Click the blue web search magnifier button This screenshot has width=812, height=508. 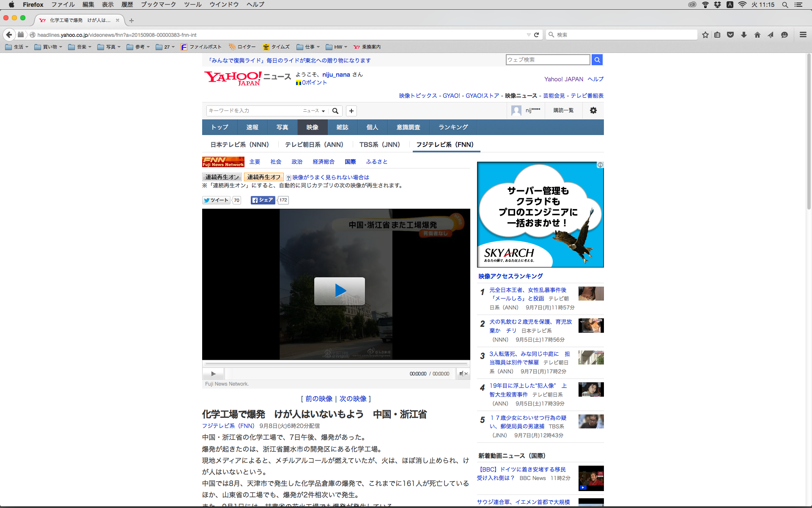click(x=597, y=60)
